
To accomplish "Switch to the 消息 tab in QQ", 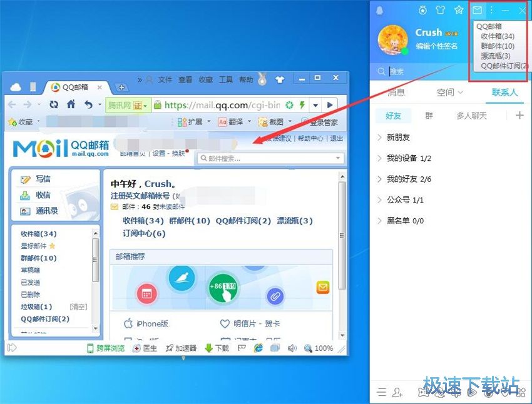I will coord(396,92).
